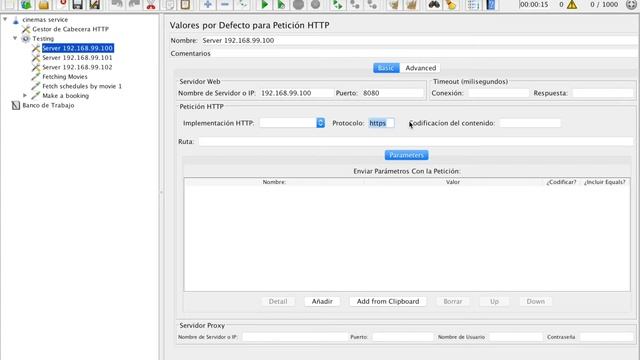
Task: Click the Up button
Action: point(494,301)
